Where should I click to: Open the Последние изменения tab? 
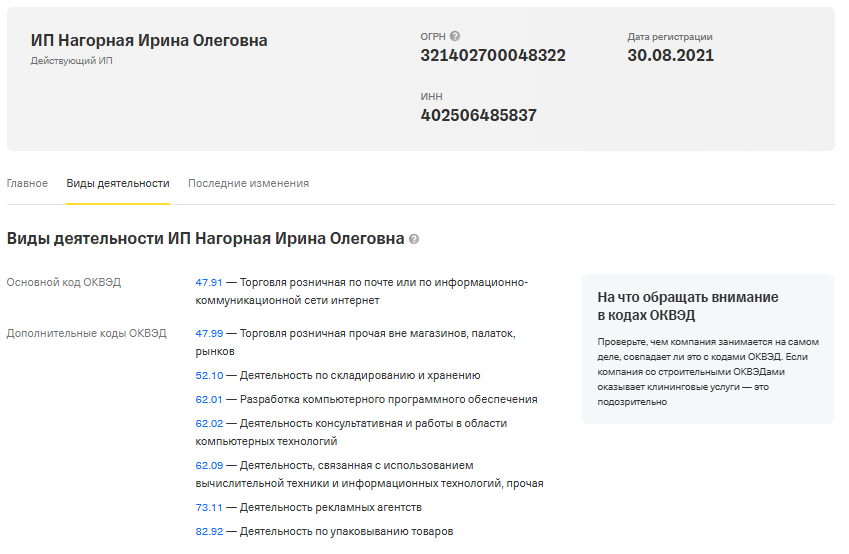pos(248,184)
